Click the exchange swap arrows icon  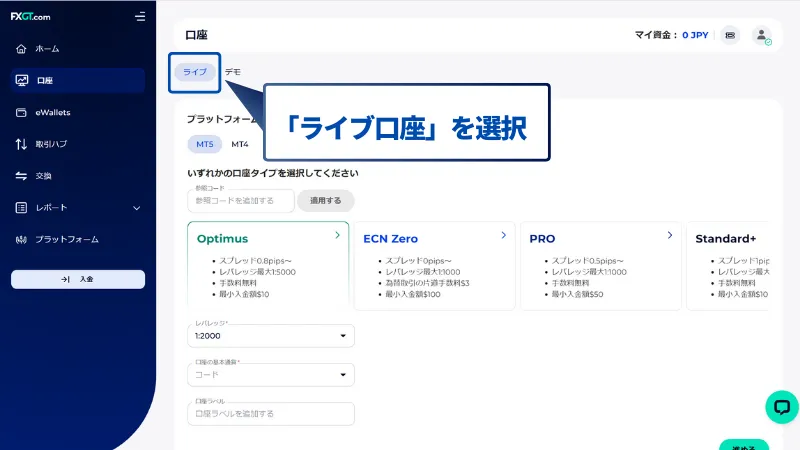point(21,176)
